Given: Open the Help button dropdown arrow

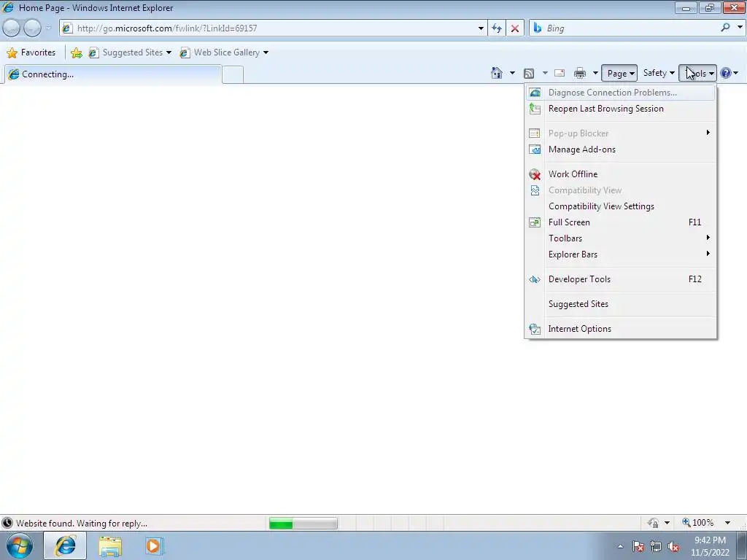Looking at the screenshot, I should pos(736,74).
